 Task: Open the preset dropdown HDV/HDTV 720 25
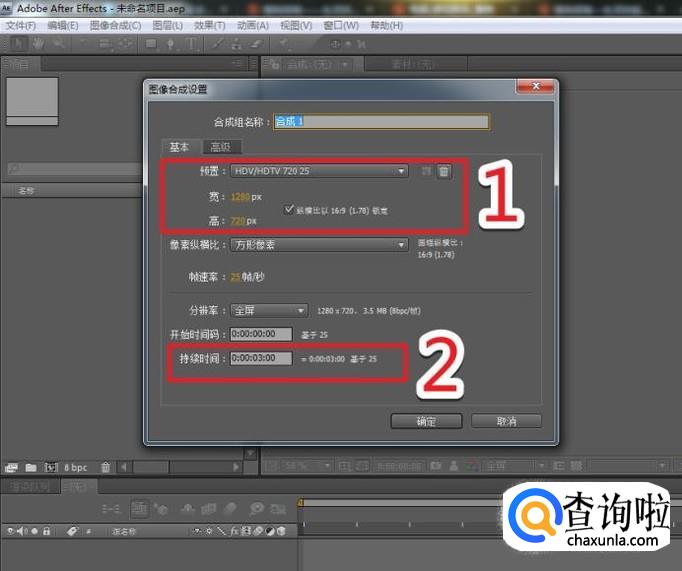point(319,171)
